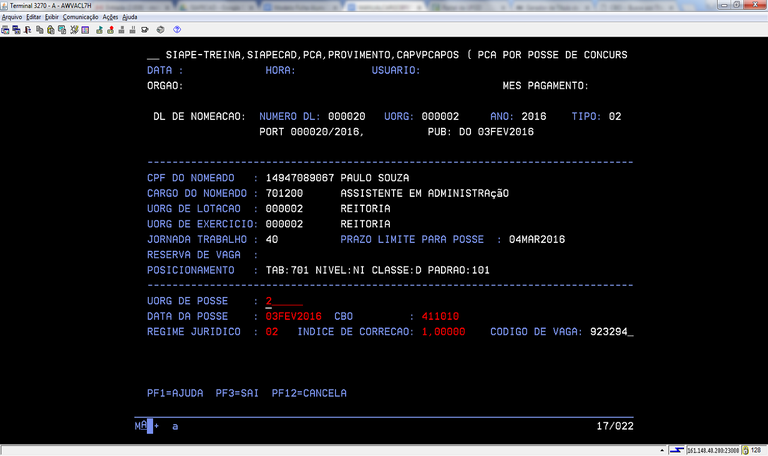Open the Comunicação menu

[x=80, y=17]
